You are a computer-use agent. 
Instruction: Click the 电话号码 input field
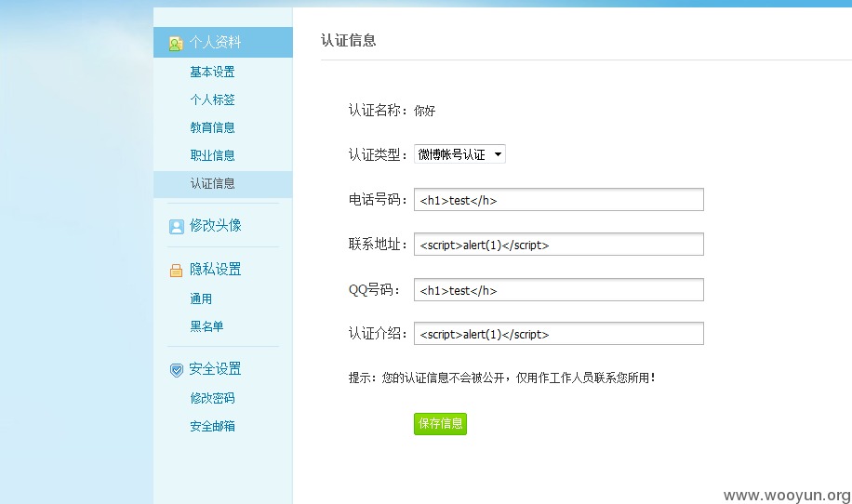pos(559,200)
